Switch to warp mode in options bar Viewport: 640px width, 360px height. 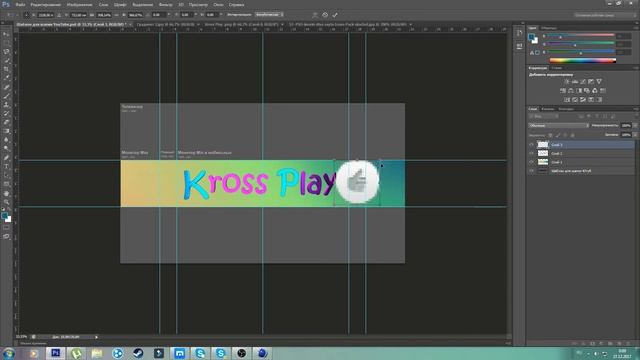(315, 15)
